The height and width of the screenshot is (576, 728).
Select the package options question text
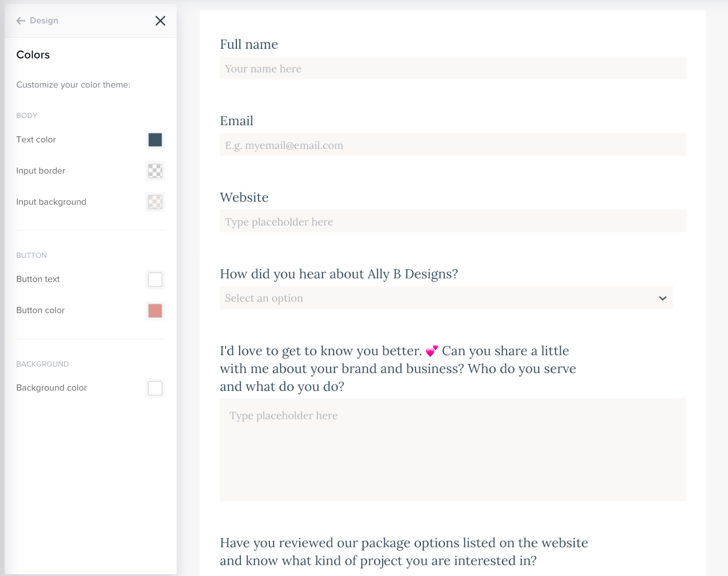coord(403,551)
